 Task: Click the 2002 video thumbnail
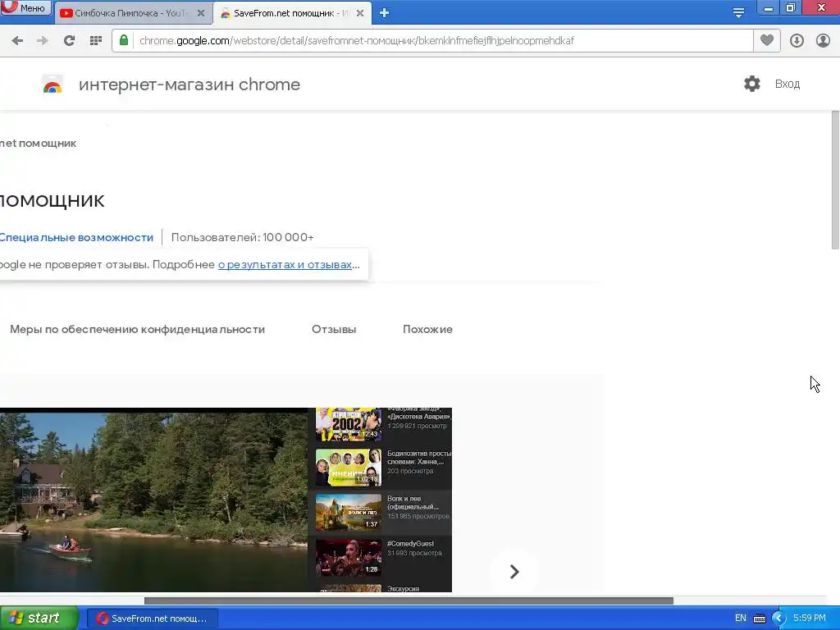coord(348,424)
